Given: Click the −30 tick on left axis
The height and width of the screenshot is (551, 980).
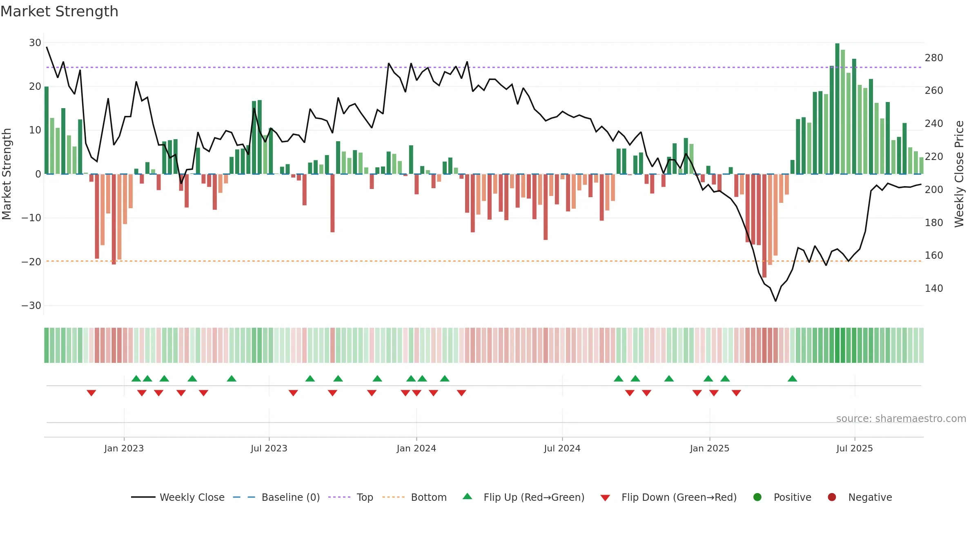Looking at the screenshot, I should point(31,306).
